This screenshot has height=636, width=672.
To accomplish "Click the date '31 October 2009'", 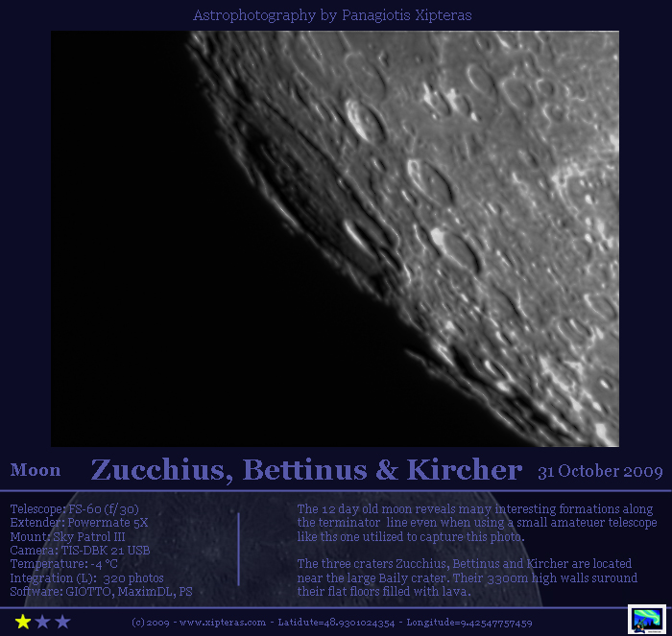I will tap(600, 472).
